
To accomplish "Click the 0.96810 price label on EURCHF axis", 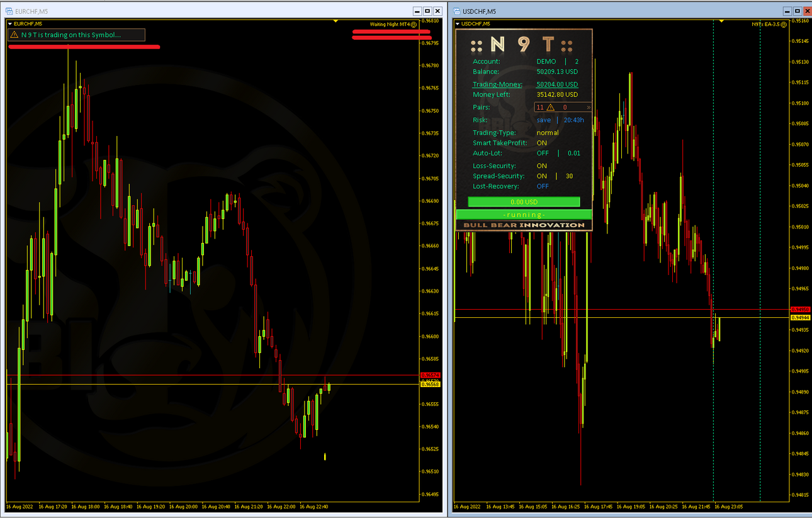I will pos(431,21).
